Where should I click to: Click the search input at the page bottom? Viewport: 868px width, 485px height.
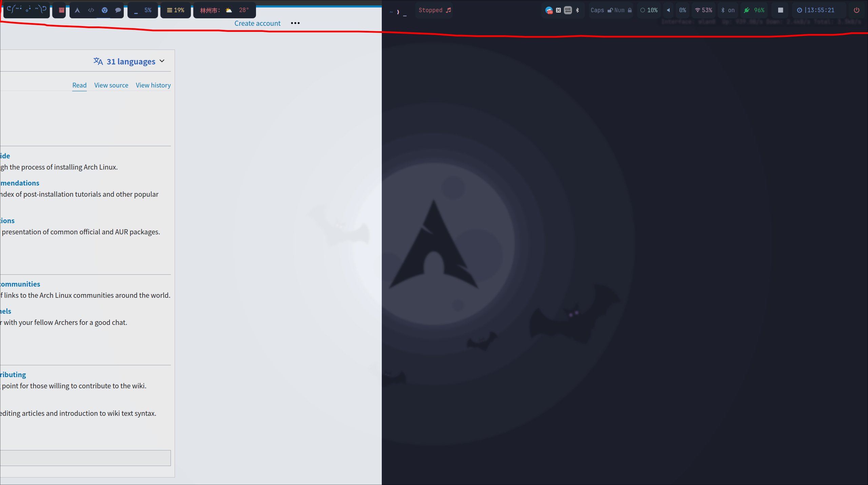coord(85,458)
